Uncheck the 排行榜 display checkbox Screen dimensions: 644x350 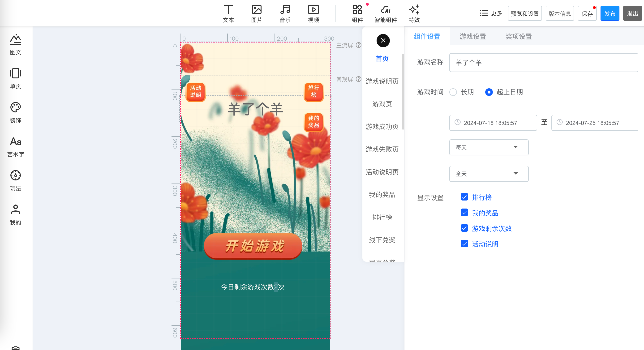tap(464, 197)
